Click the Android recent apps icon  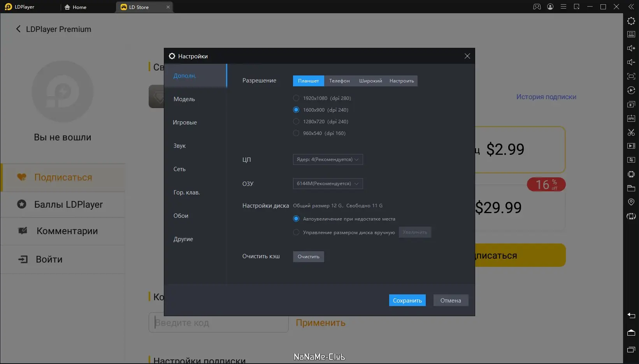click(631, 350)
